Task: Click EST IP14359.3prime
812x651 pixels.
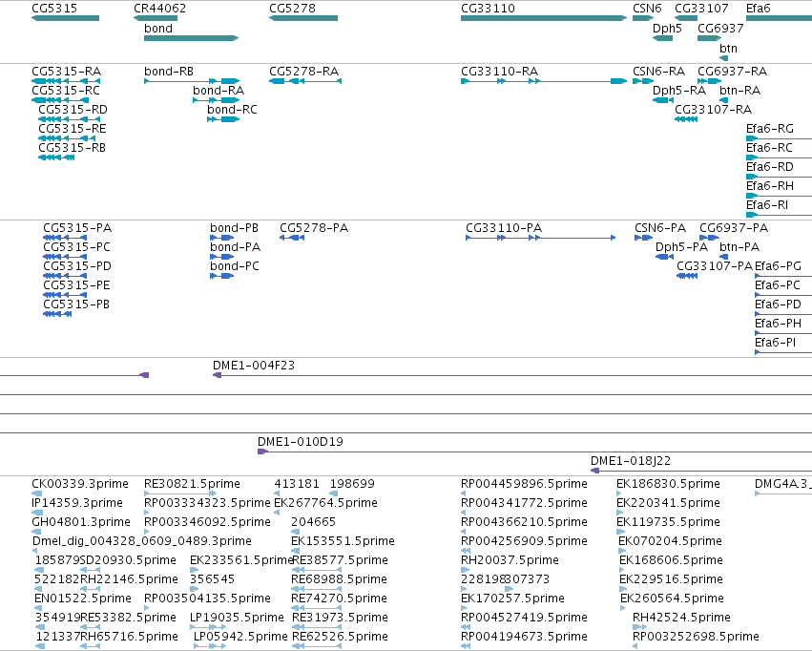Action: (x=77, y=503)
